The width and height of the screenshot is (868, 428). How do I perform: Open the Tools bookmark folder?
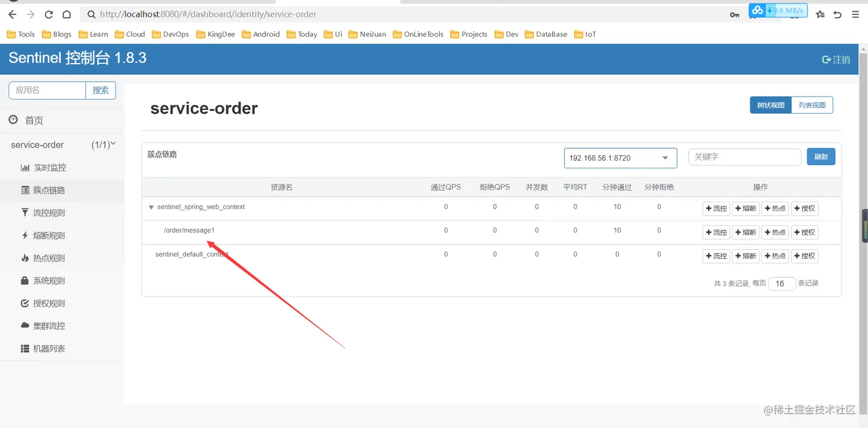(21, 34)
